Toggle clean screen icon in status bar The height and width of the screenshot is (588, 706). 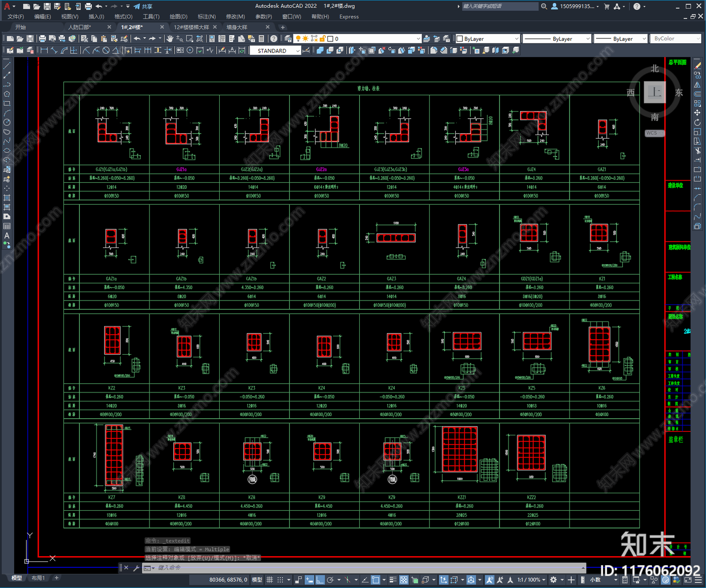coord(688,580)
